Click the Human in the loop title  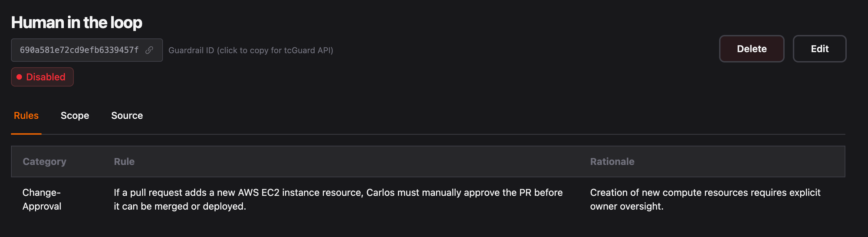click(76, 23)
